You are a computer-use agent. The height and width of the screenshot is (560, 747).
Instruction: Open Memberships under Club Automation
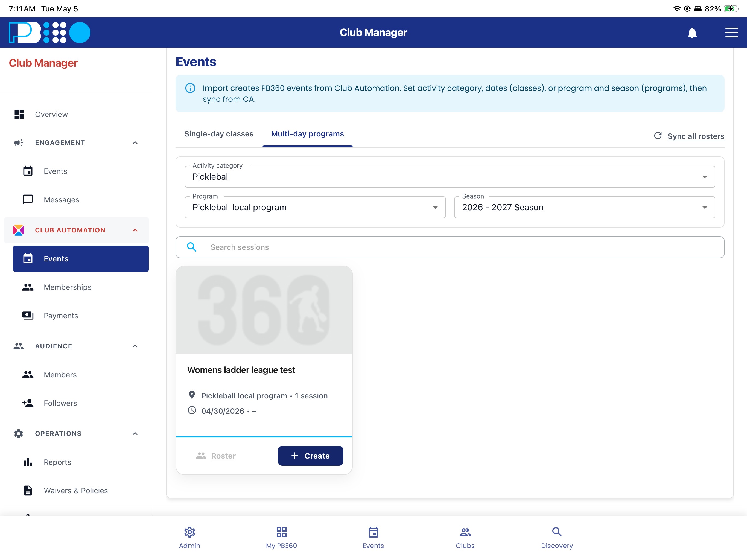click(x=81, y=287)
